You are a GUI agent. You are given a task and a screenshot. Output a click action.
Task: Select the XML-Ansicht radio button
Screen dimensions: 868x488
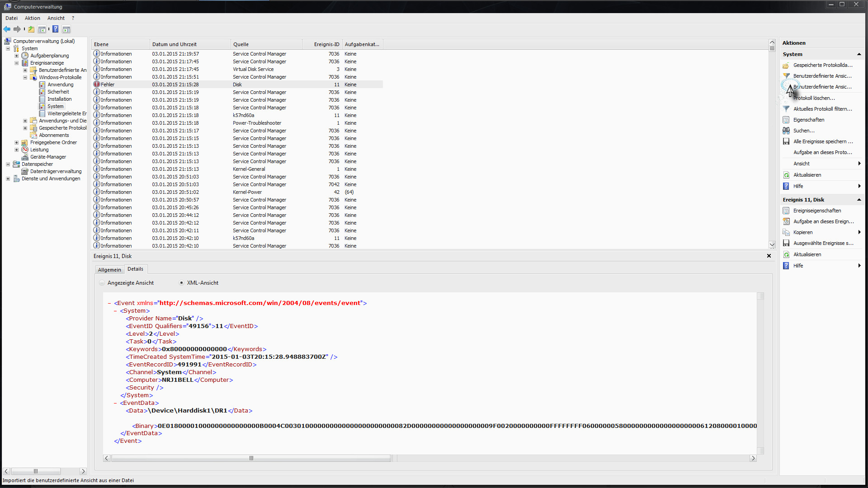tap(182, 283)
